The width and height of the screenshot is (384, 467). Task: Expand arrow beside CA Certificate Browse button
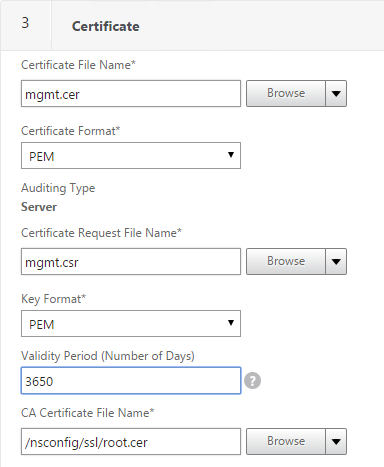336,441
